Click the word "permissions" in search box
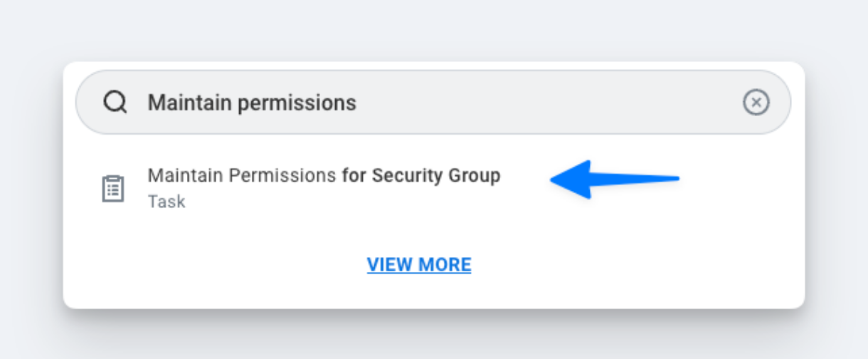 tap(297, 103)
